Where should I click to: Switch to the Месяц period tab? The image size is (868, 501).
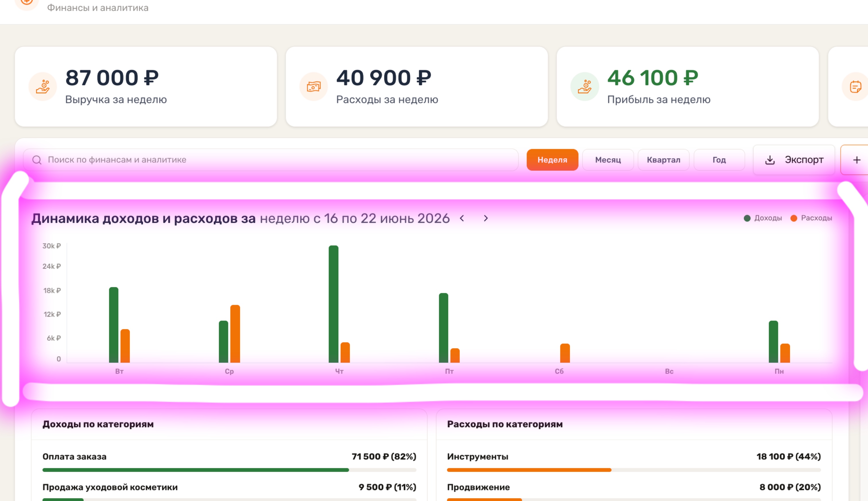608,160
